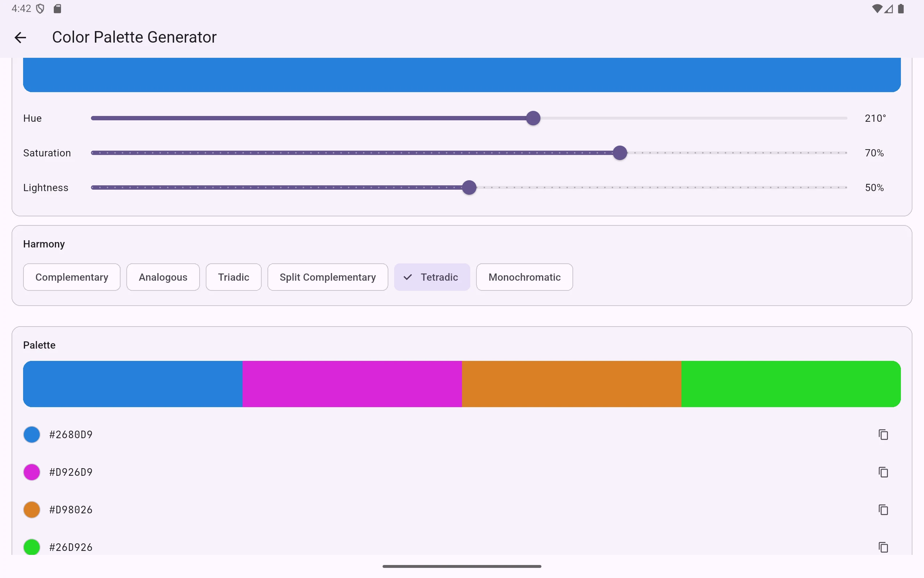Deselect the Tetradic harmony chip
The image size is (924, 578).
pyautogui.click(x=432, y=277)
